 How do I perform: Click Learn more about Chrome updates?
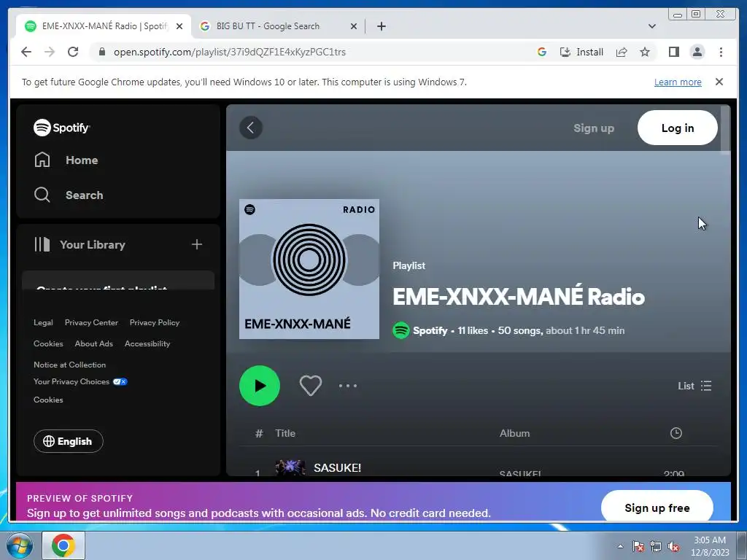(x=678, y=82)
